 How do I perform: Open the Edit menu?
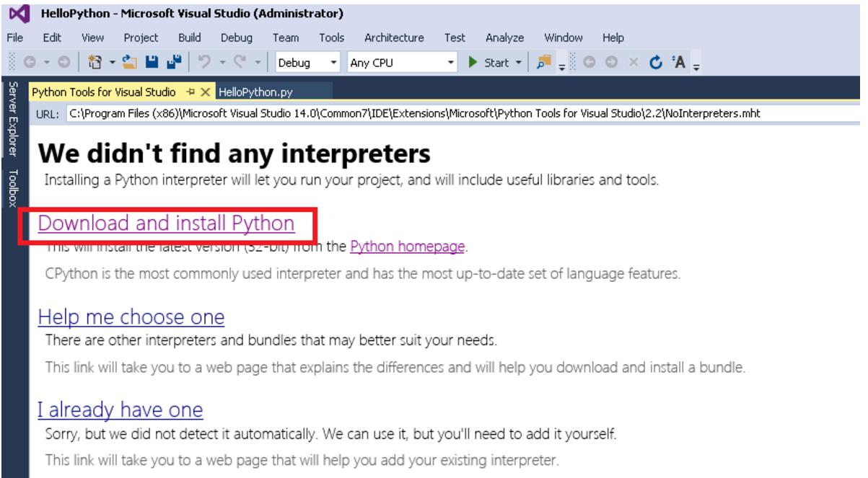click(52, 38)
